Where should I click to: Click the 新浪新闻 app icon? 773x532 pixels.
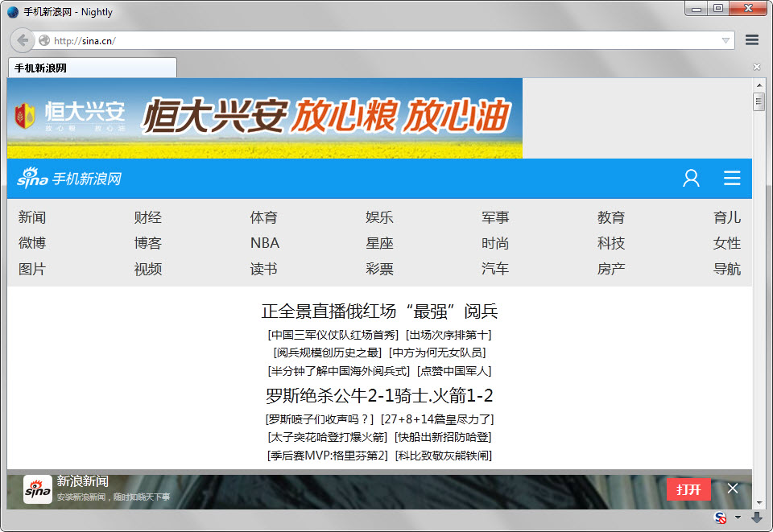[x=38, y=489]
